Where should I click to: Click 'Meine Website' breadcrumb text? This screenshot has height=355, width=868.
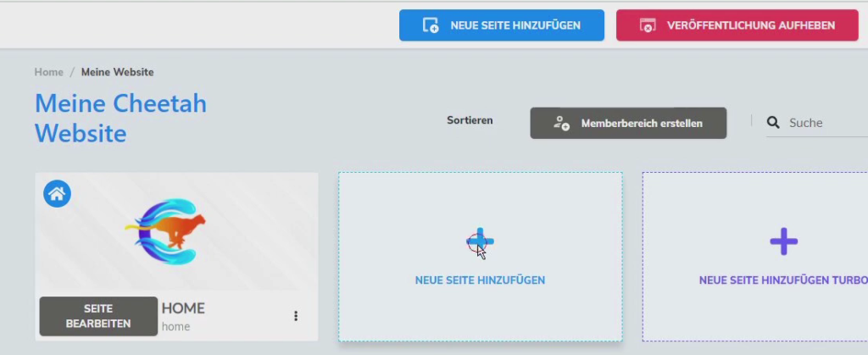tap(117, 72)
